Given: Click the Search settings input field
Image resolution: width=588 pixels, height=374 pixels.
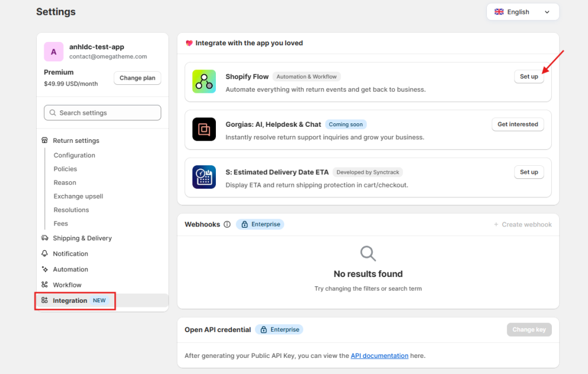Looking at the screenshot, I should 102,112.
